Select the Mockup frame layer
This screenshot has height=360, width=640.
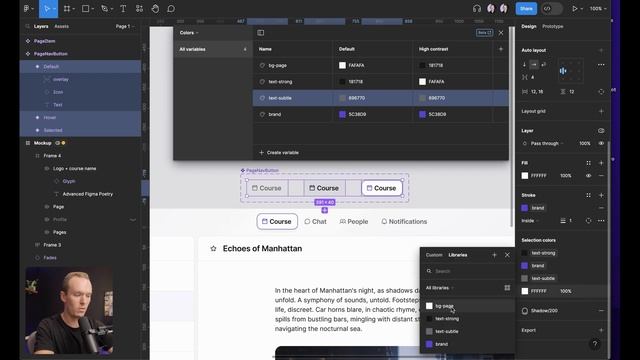point(42,143)
